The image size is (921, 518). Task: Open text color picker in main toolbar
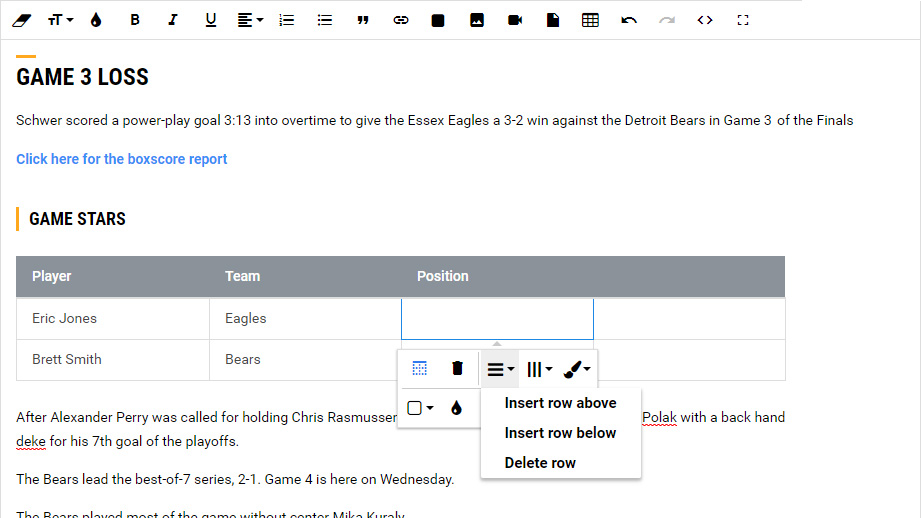click(96, 20)
